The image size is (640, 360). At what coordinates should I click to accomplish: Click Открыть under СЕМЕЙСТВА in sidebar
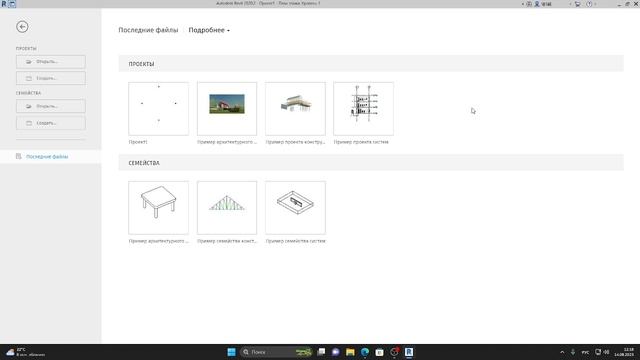pos(51,106)
